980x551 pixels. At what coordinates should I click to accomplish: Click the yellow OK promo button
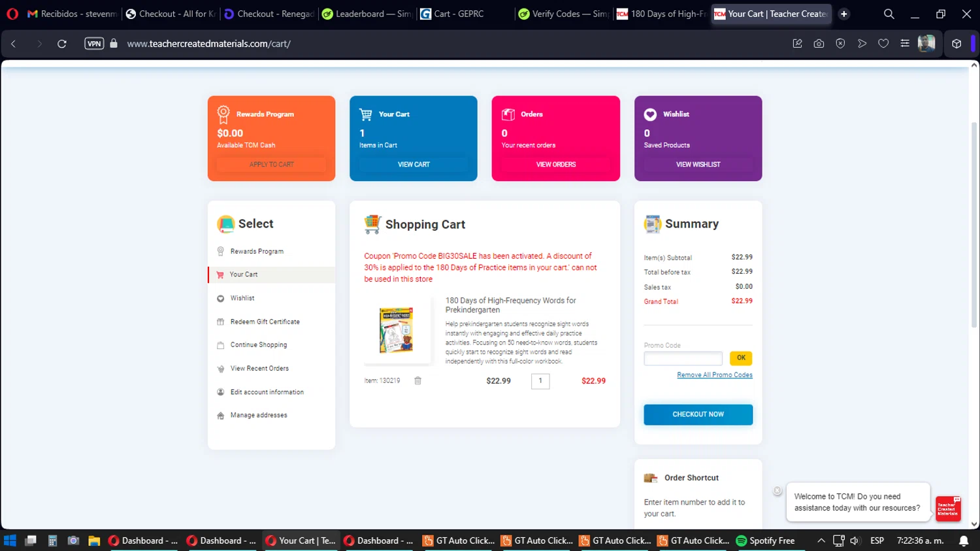[741, 358]
